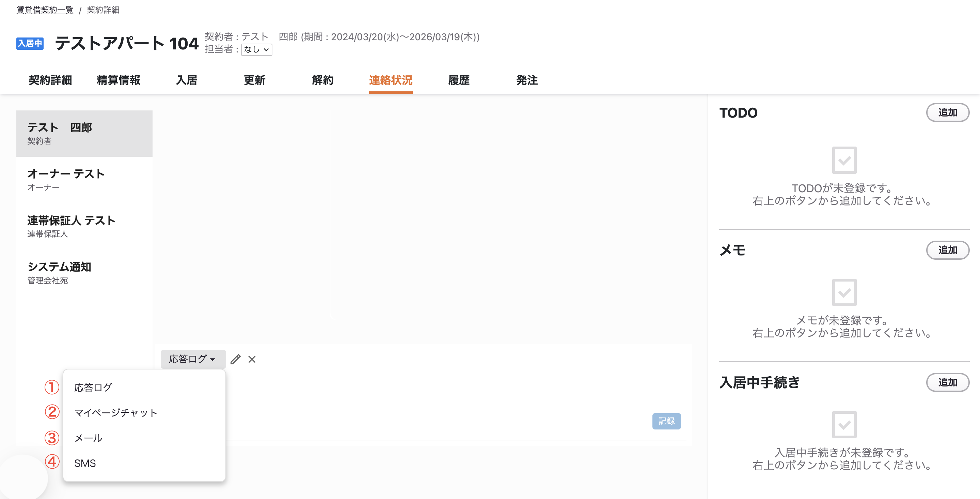Click the 入居中手続き empty-state checkbox icon
The image size is (980, 499).
tap(844, 424)
